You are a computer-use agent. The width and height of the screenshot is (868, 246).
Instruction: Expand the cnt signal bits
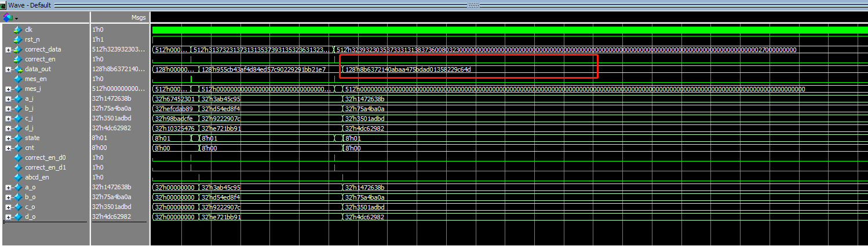point(8,148)
